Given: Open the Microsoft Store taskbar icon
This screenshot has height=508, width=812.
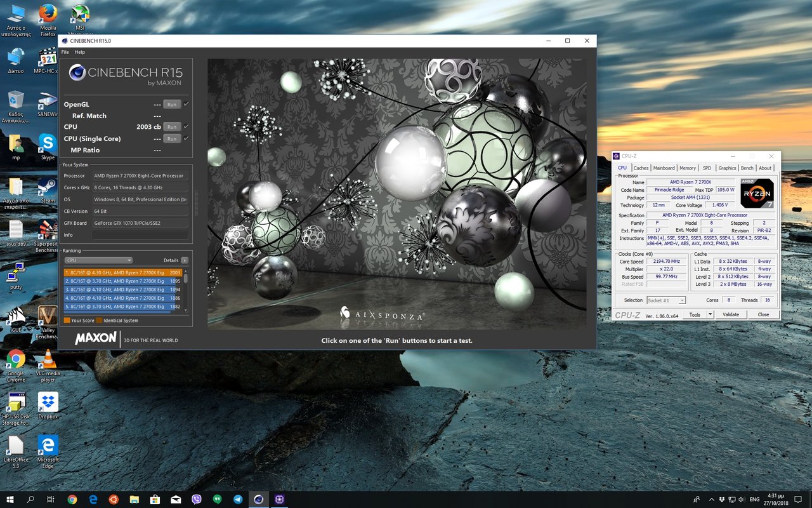Looking at the screenshot, I should tap(155, 500).
